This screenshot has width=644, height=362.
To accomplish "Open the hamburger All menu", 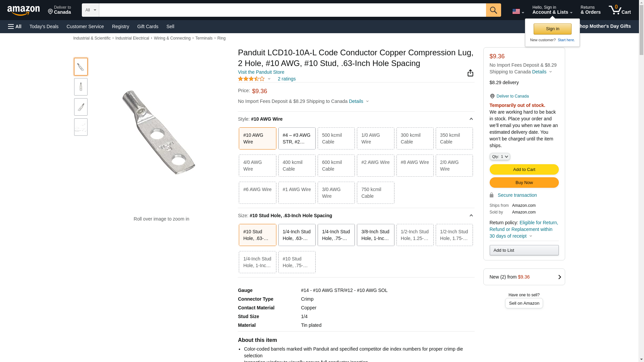I will 15,26.
